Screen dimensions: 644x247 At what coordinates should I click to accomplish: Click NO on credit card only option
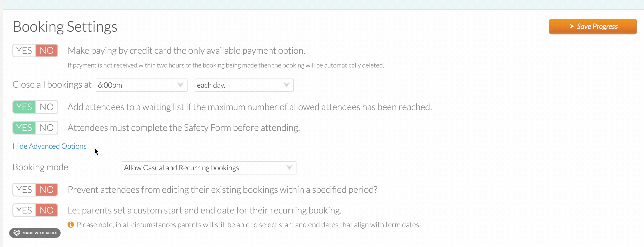tap(47, 51)
